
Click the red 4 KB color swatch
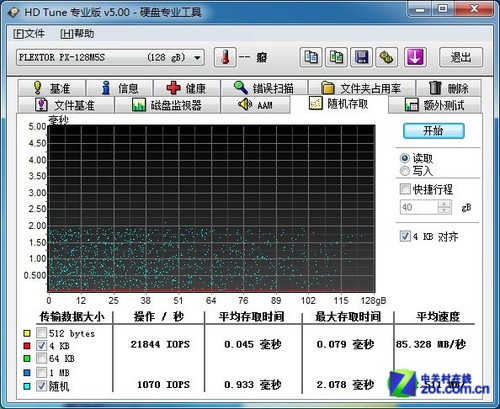(x=27, y=346)
